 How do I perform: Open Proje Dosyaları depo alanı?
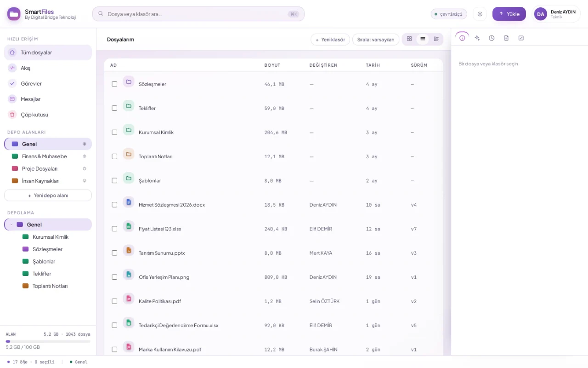48,168
